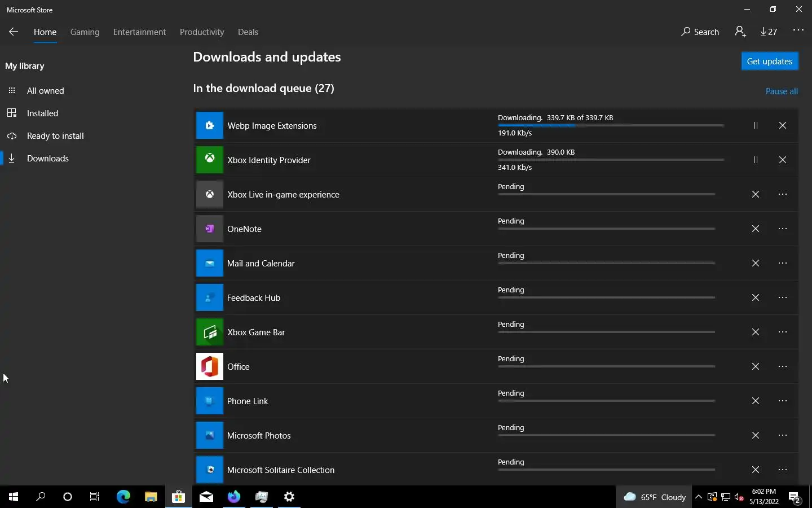Viewport: 812px width, 508px height.
Task: Switch to the Entertainment tab
Action: click(x=139, y=32)
